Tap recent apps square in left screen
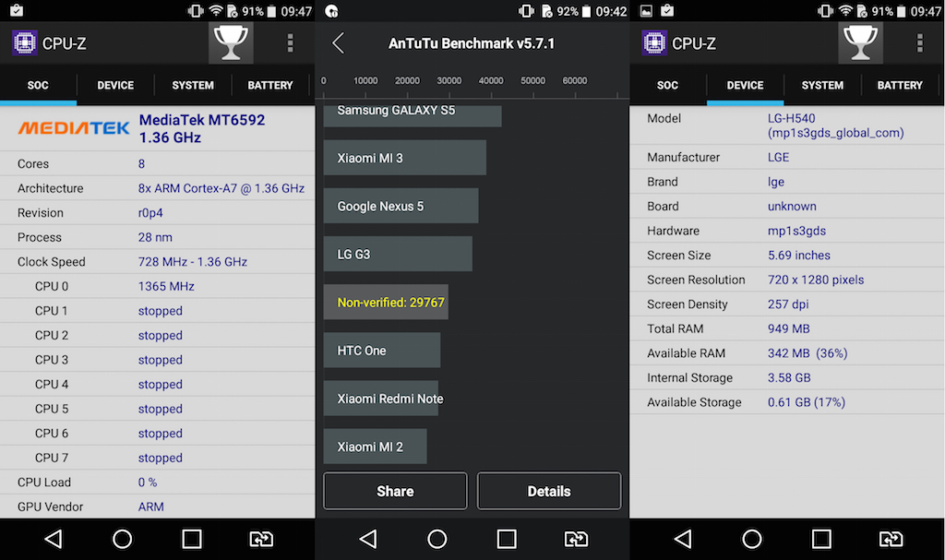Screen dimensions: 945x560 point(192,538)
